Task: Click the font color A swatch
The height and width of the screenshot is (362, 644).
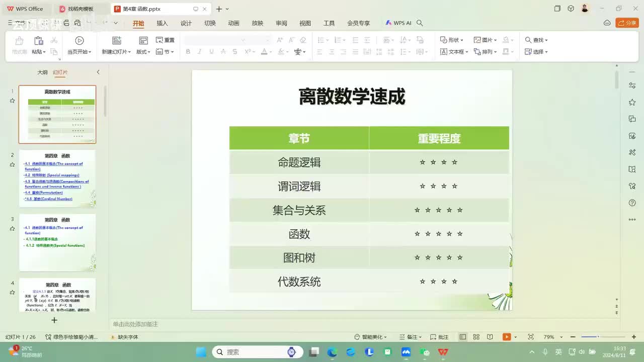Action: click(x=264, y=52)
